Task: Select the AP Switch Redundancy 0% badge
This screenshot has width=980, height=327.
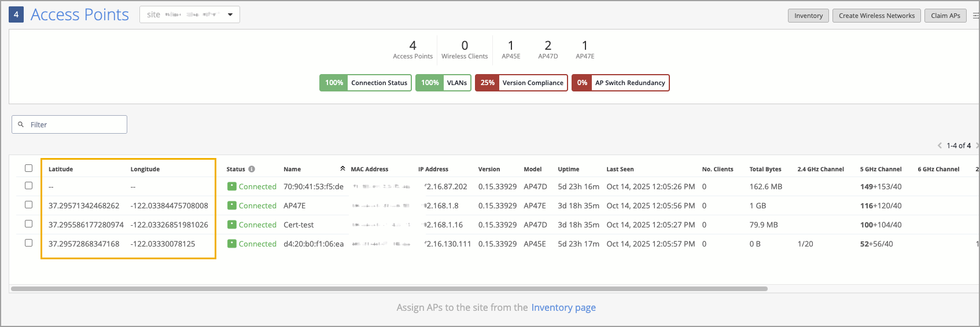Action: click(x=620, y=83)
